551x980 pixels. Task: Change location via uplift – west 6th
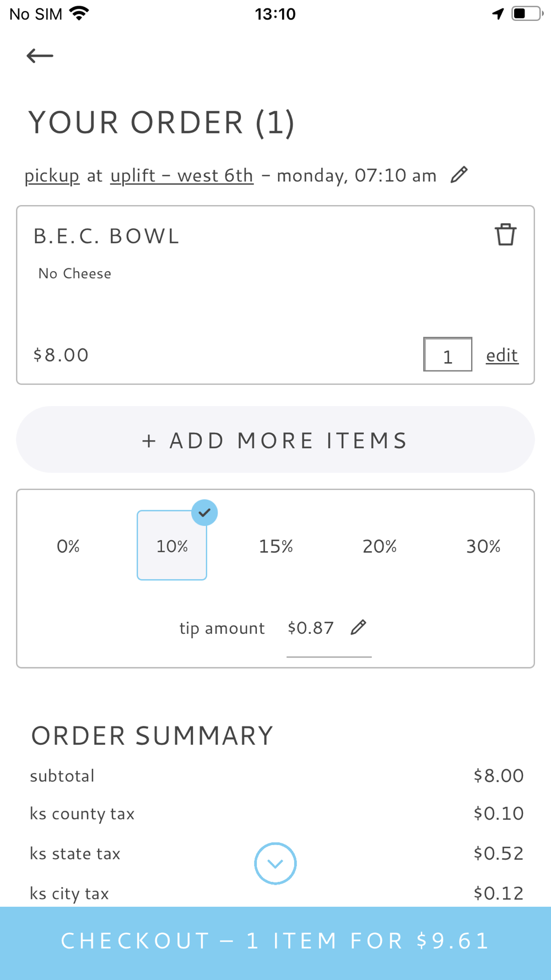coord(182,175)
